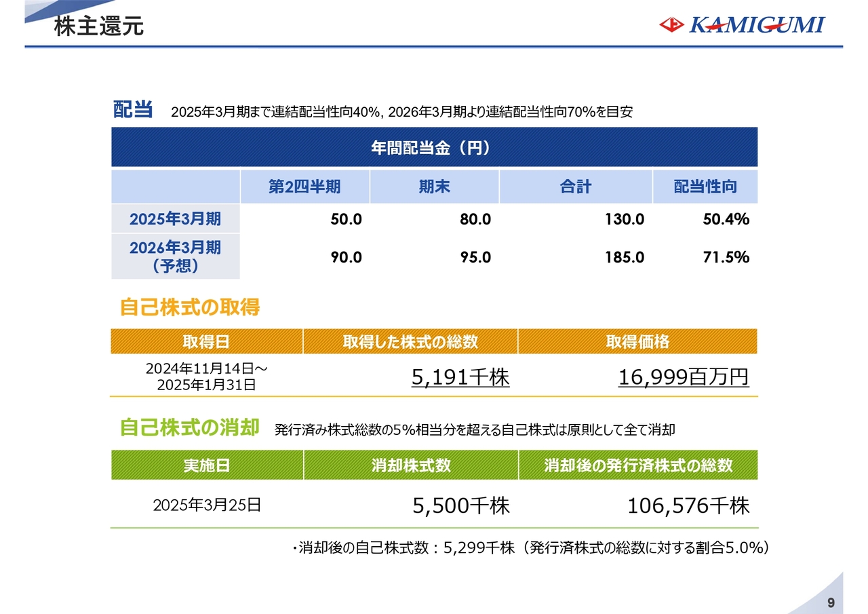
Task: Click the underlined 16,999百万円 value
Action: point(683,377)
